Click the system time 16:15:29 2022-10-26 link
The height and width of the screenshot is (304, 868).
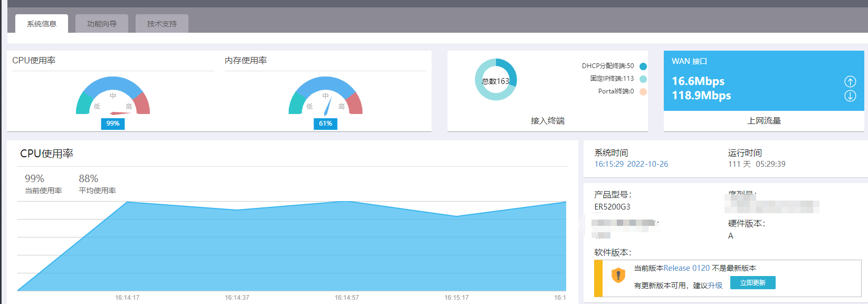(x=631, y=164)
